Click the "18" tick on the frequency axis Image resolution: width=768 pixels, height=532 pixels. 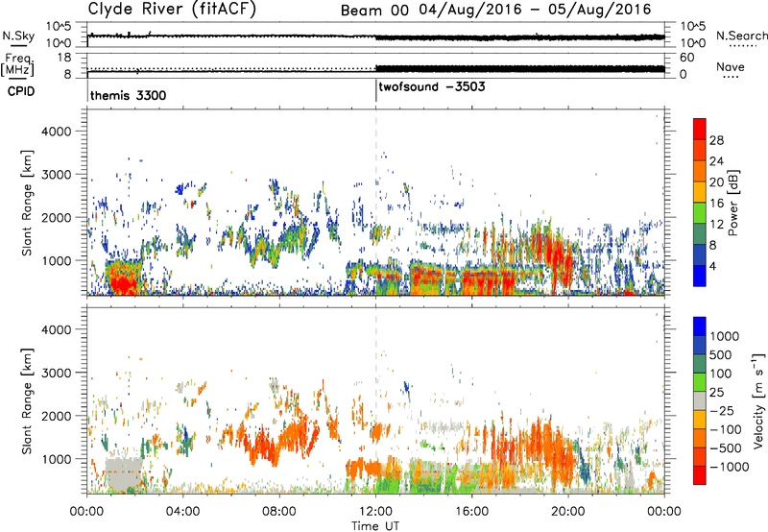click(x=63, y=58)
